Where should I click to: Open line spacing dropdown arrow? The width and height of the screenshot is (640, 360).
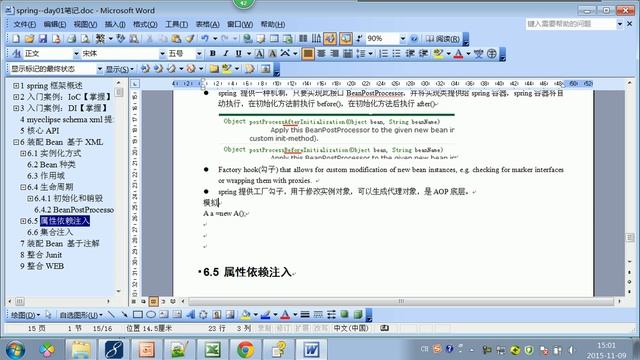[370, 53]
